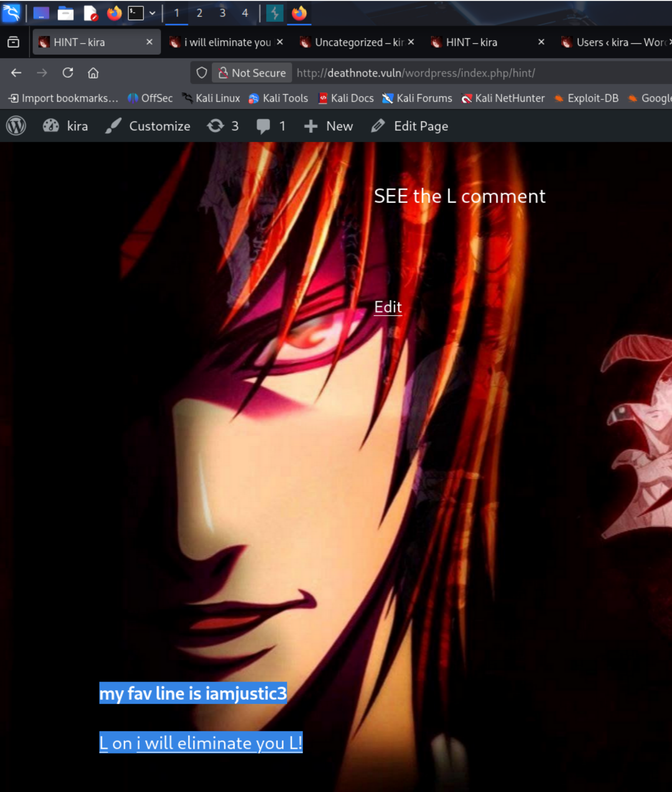Click Customize in the admin bar

148,126
